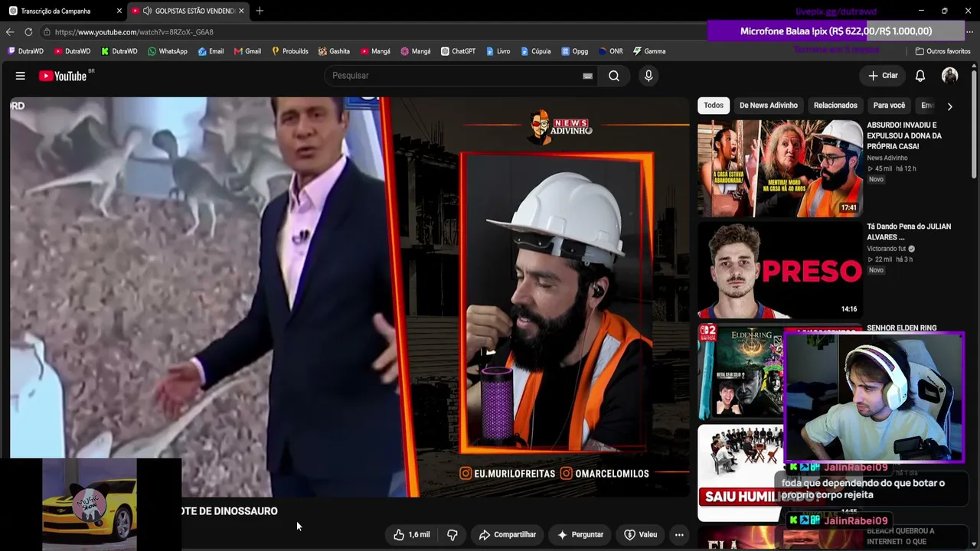Open the YouTube guide hamburger menu

pyautogui.click(x=21, y=76)
